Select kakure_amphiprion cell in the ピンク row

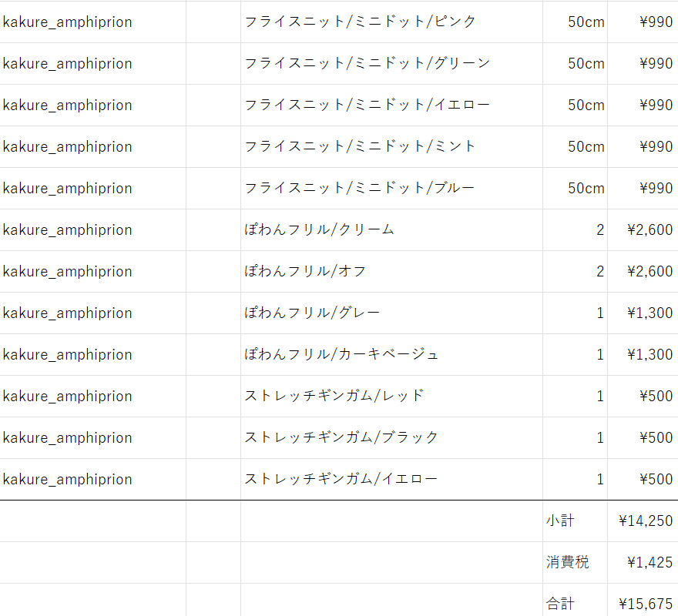(93, 22)
